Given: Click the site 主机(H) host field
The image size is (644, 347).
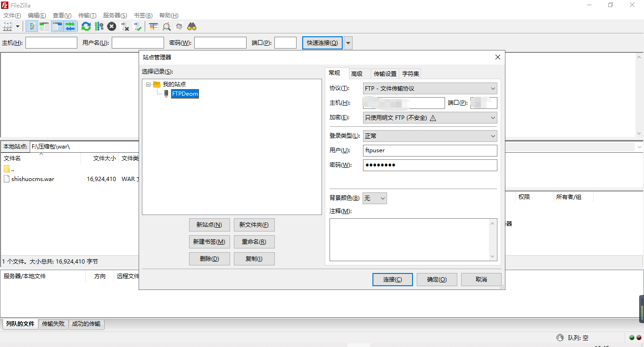Looking at the screenshot, I should [x=404, y=103].
